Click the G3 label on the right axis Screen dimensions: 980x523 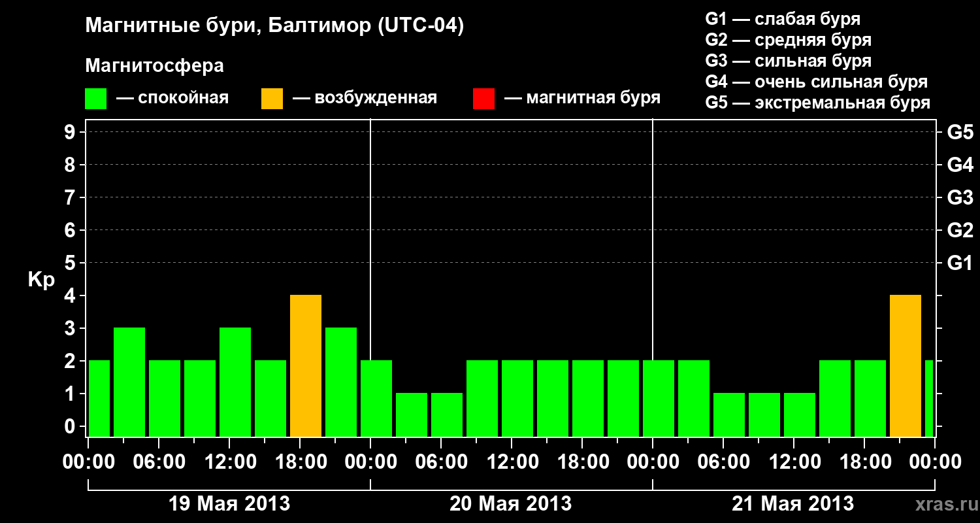coord(960,197)
